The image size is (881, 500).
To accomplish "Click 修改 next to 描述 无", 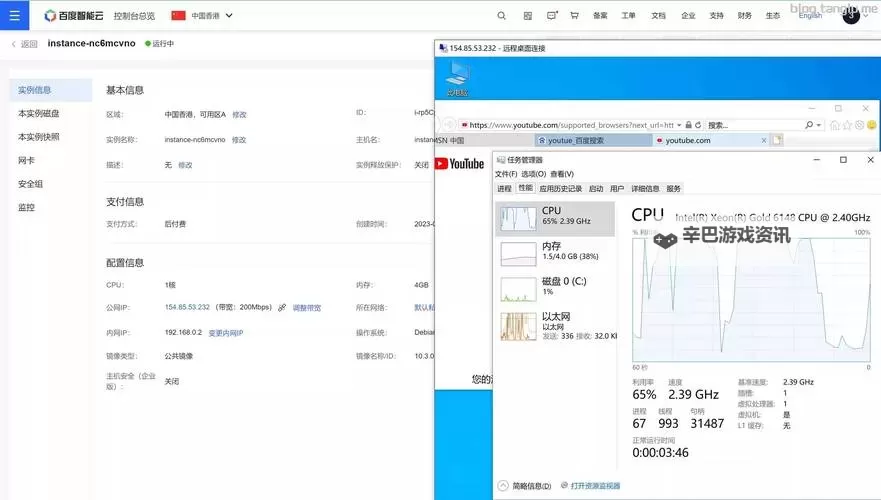I will [x=185, y=165].
